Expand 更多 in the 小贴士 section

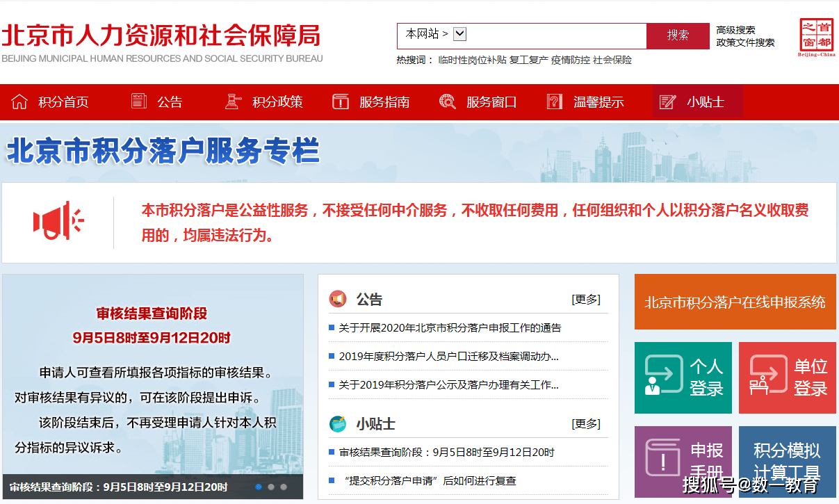[585, 424]
